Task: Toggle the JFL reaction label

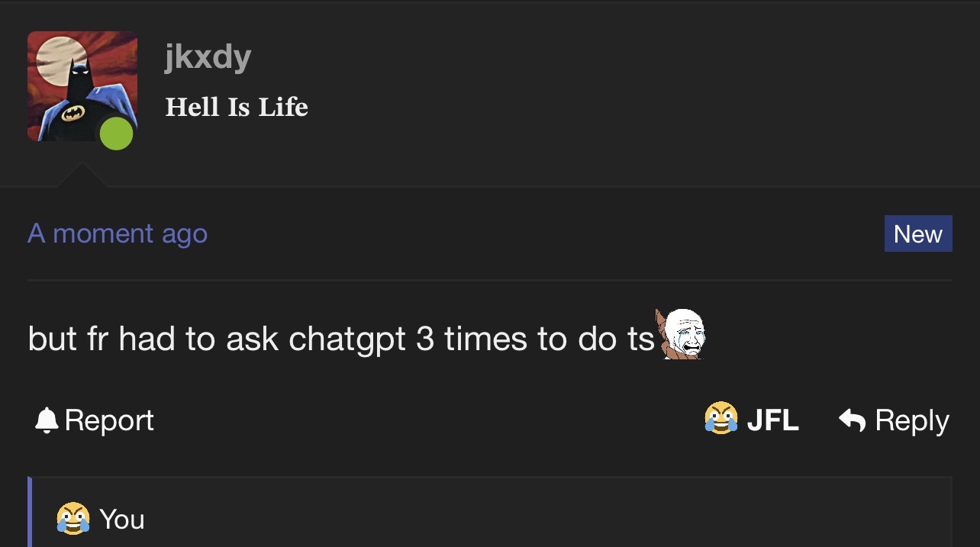Action: pyautogui.click(x=772, y=420)
